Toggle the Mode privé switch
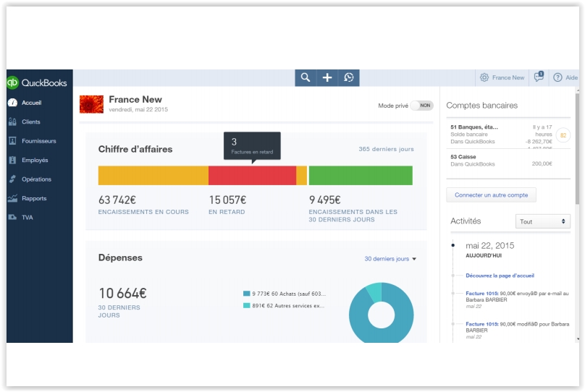585x392 pixels. (421, 106)
